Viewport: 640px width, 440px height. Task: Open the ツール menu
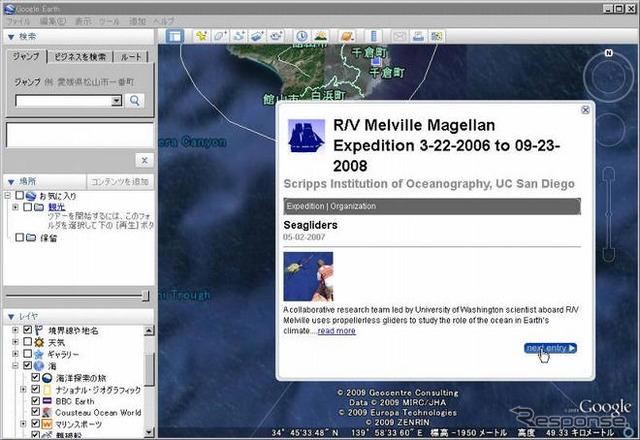(x=109, y=21)
